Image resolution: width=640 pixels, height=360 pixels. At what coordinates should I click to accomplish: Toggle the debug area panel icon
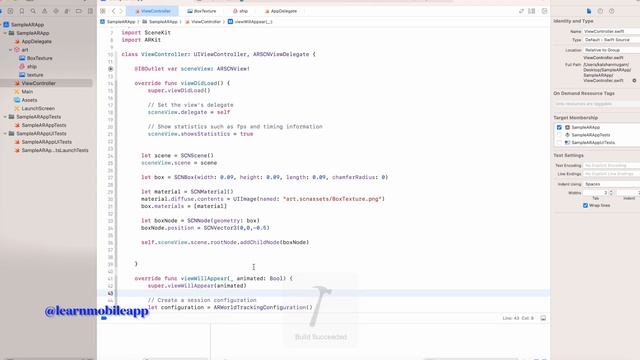point(543,318)
